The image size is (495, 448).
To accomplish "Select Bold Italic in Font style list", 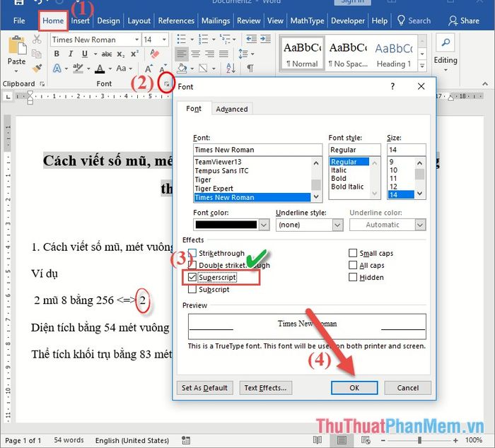I will point(347,187).
